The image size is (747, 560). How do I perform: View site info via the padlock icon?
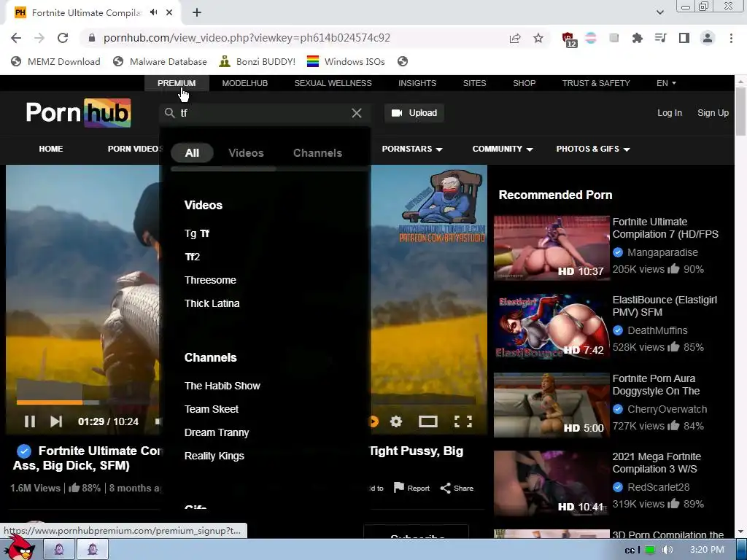92,38
